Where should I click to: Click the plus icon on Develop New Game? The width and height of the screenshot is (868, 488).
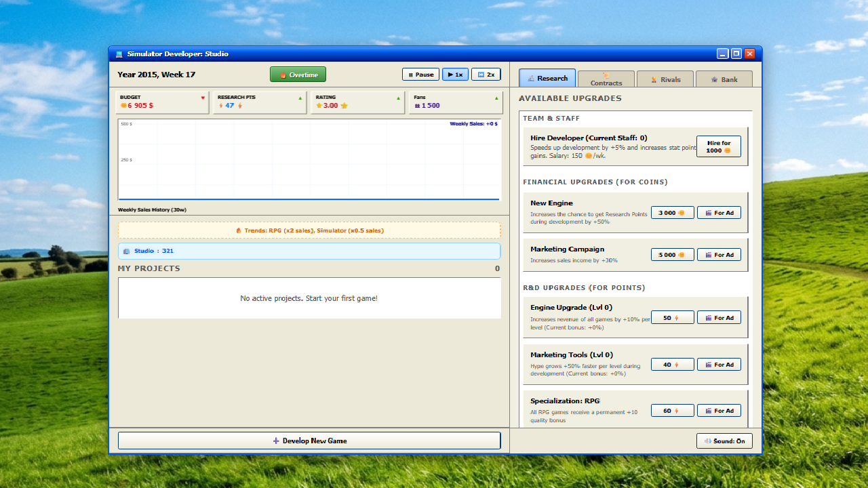(276, 441)
